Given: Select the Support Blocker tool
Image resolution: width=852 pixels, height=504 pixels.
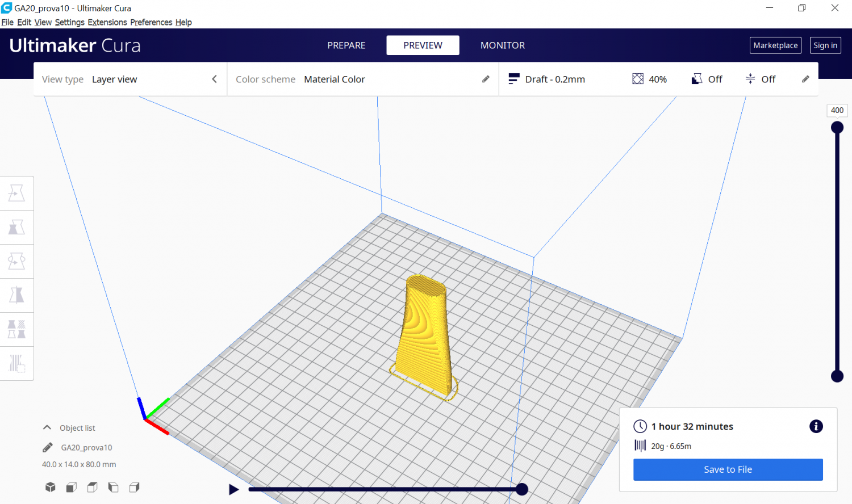Looking at the screenshot, I should coord(16,363).
